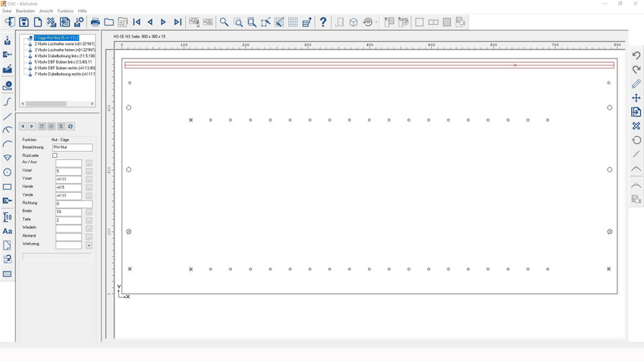Zoom to a selected window area
Image resolution: width=644 pixels, height=362 pixels.
(x=237, y=23)
